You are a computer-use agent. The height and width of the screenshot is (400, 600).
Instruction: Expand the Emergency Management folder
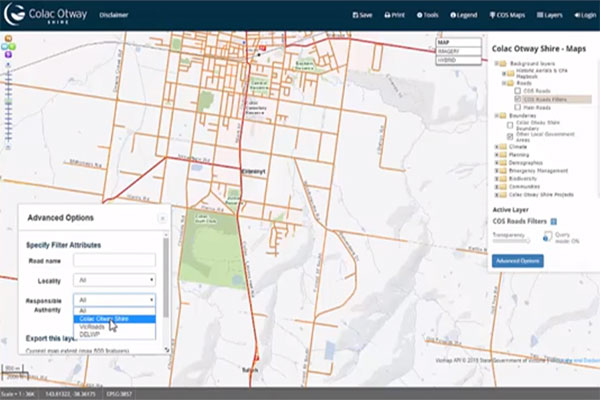tap(496, 171)
